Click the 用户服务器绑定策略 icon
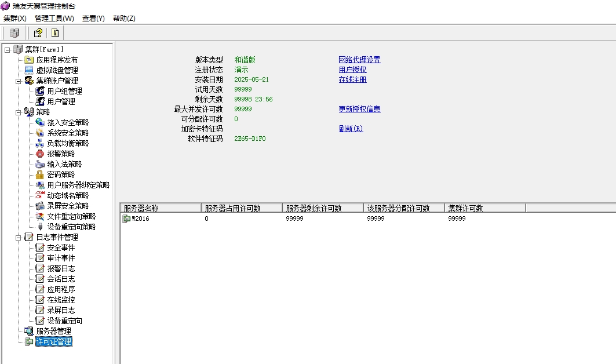The height and width of the screenshot is (364, 616). click(x=39, y=185)
